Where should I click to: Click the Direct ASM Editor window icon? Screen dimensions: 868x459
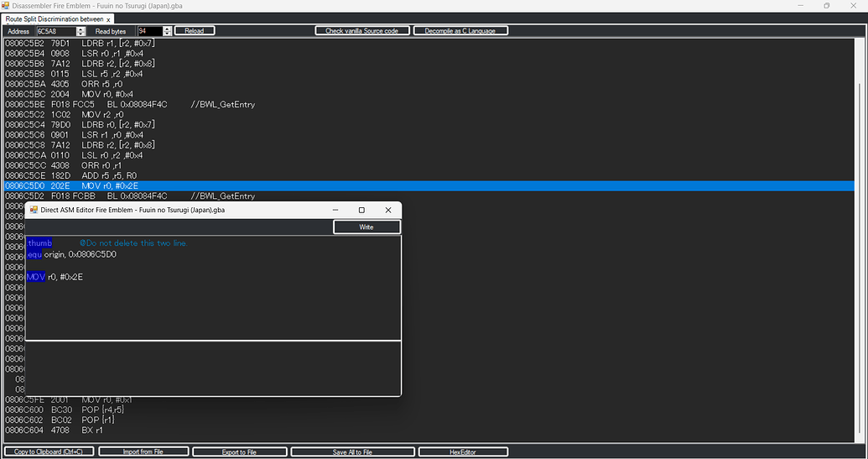point(34,210)
